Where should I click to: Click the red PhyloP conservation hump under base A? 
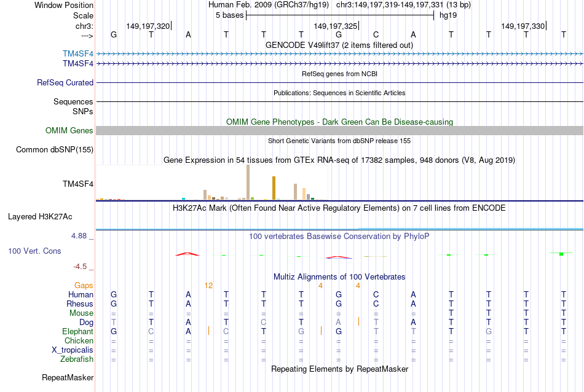point(187,254)
